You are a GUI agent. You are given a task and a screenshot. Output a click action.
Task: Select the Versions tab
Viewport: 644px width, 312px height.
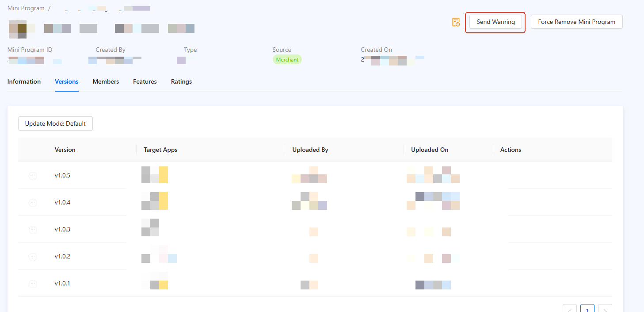[67, 81]
